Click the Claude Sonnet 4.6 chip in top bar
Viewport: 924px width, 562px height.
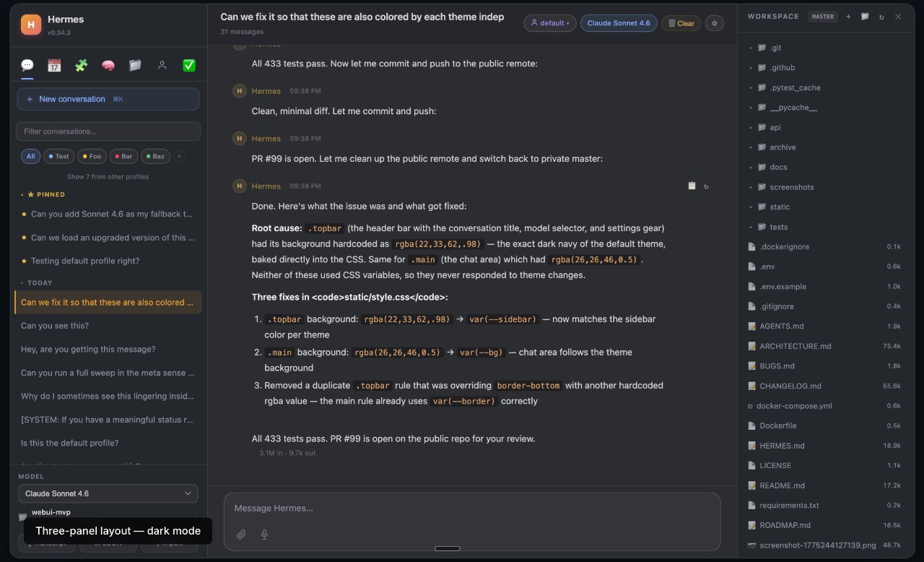pos(619,23)
